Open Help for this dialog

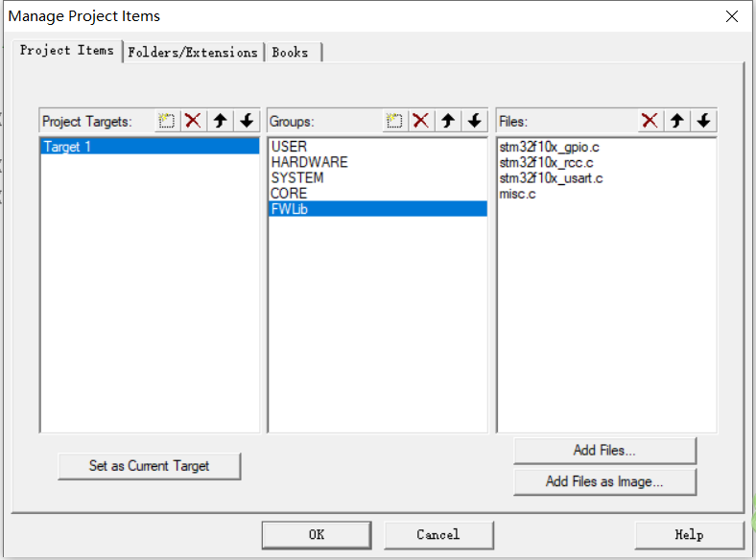click(690, 535)
